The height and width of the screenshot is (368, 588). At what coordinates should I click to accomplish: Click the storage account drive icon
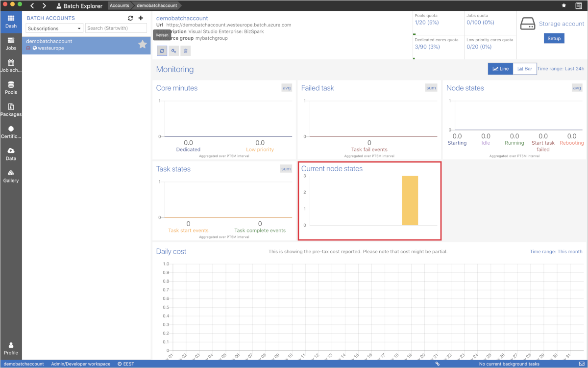point(528,24)
